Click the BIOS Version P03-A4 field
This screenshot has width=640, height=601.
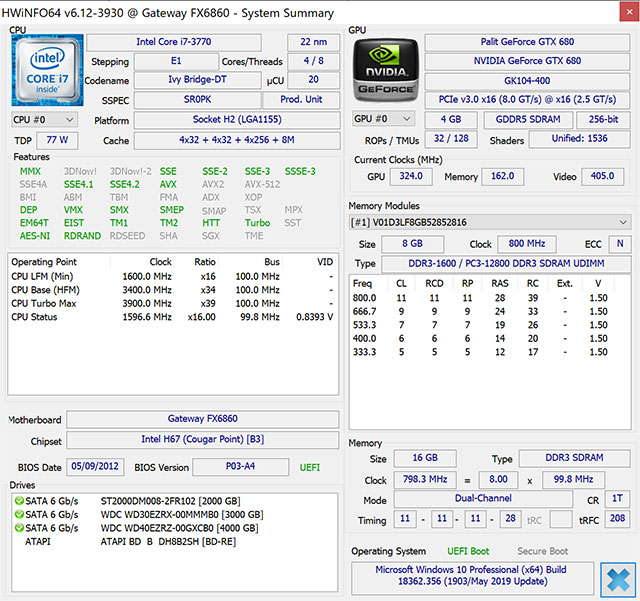tap(240, 467)
